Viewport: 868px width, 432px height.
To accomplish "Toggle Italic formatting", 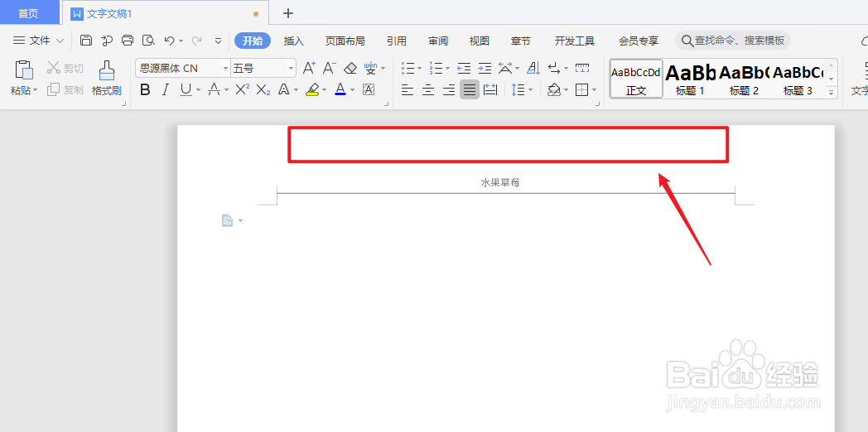I will pos(165,89).
